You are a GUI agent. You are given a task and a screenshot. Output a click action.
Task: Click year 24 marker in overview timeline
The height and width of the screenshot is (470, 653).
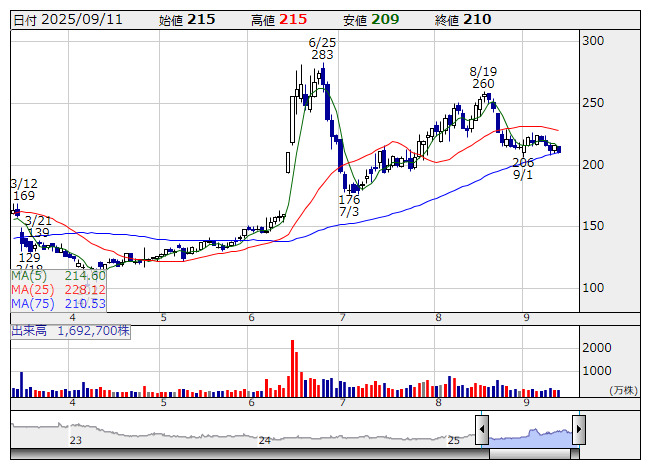point(265,440)
